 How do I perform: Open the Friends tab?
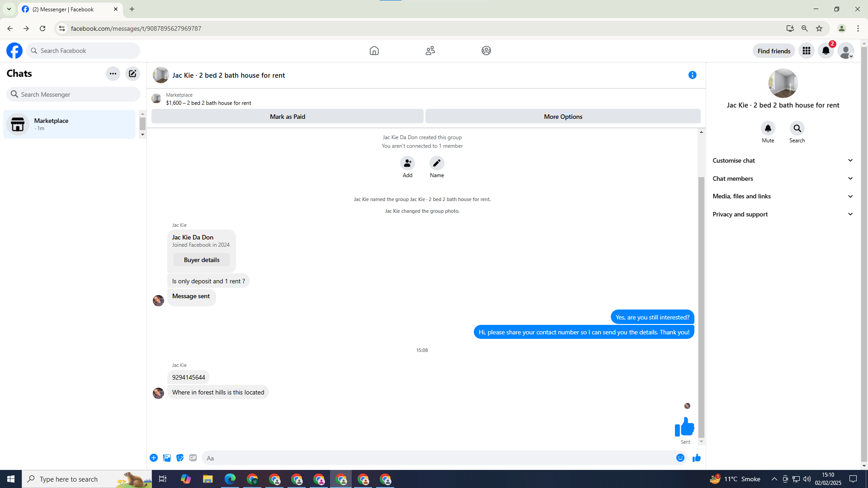tap(430, 51)
